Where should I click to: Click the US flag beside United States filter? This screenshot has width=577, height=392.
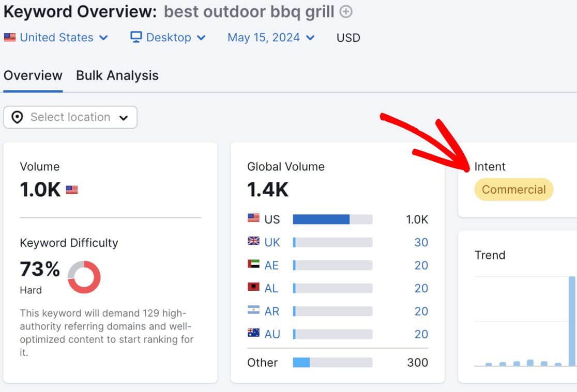click(x=9, y=37)
